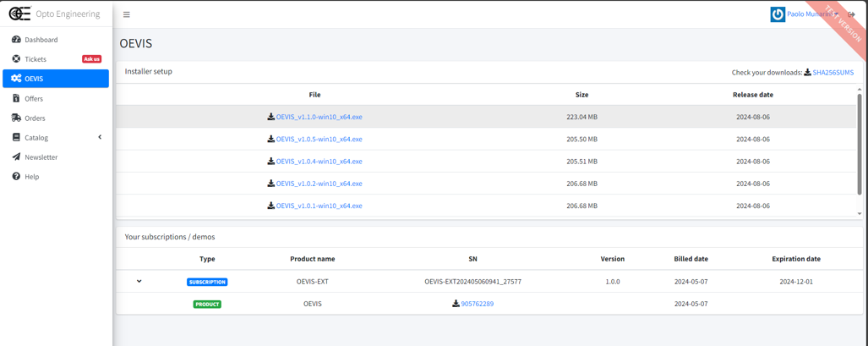The width and height of the screenshot is (868, 346).
Task: Download OEVIS_v1.0.4-win10_x64.exe
Action: click(319, 162)
